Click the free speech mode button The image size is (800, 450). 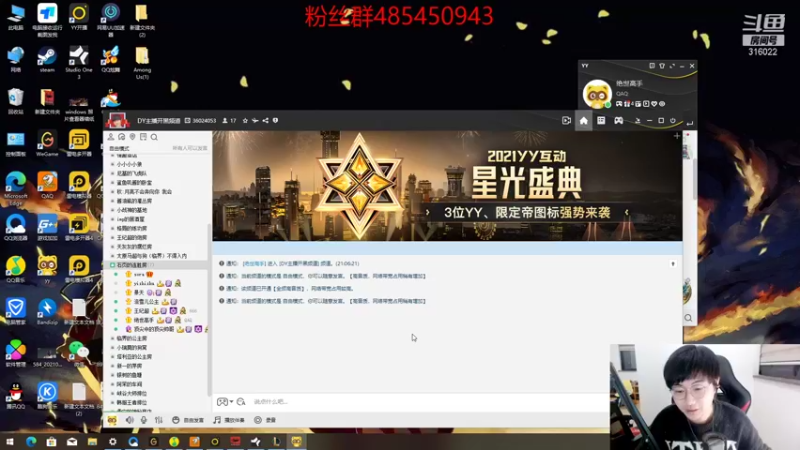pos(188,420)
